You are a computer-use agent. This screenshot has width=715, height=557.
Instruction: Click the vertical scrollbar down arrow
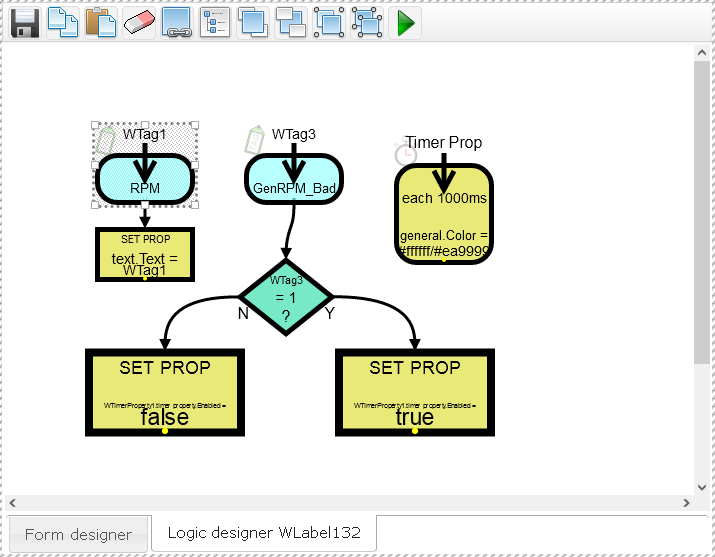[702, 485]
